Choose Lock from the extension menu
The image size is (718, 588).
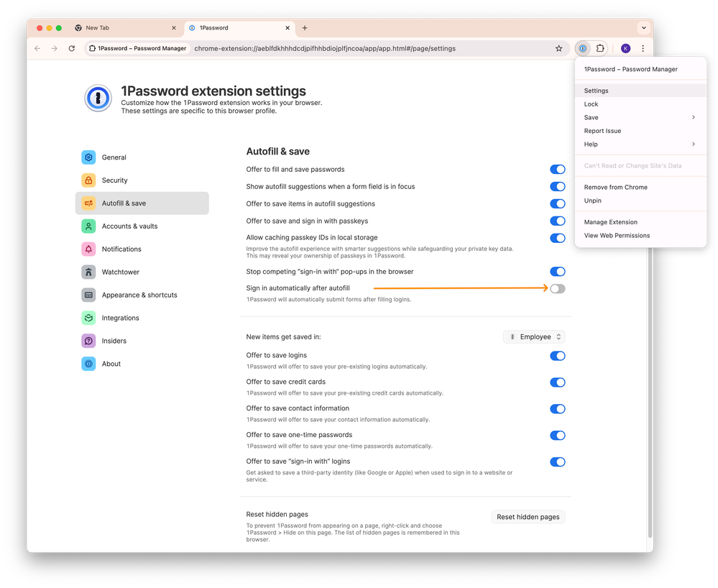pyautogui.click(x=640, y=104)
